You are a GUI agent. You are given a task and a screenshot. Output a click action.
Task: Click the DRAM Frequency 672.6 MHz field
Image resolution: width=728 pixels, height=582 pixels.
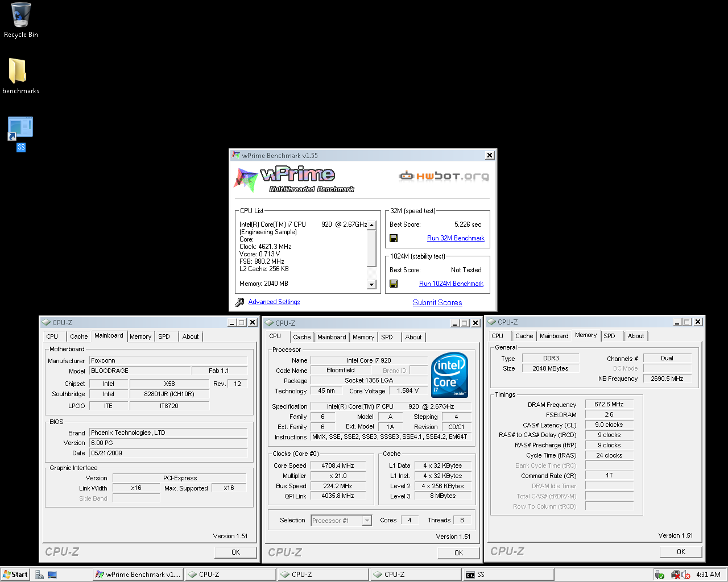[x=609, y=405]
